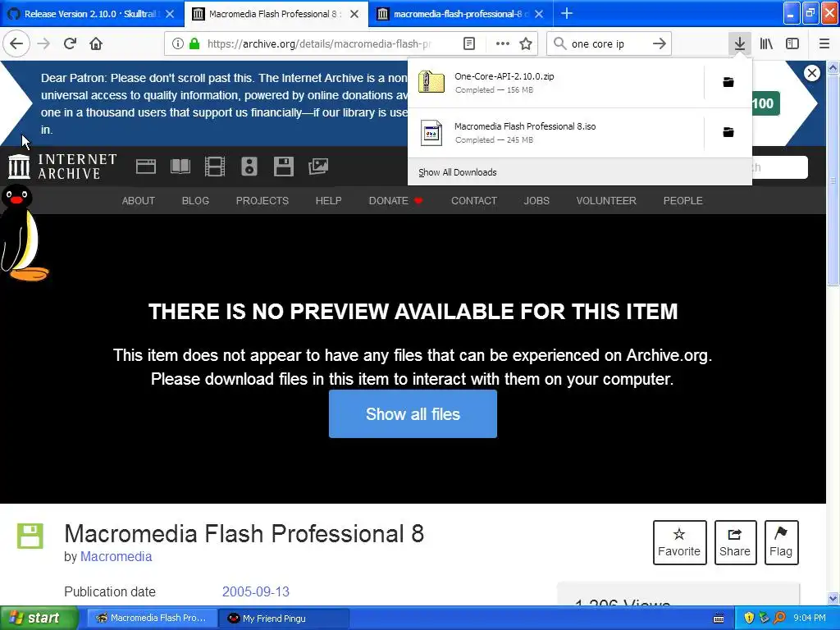This screenshot has height=630, width=840.
Task: Open the Internet Archive software floppy icon
Action: click(283, 167)
